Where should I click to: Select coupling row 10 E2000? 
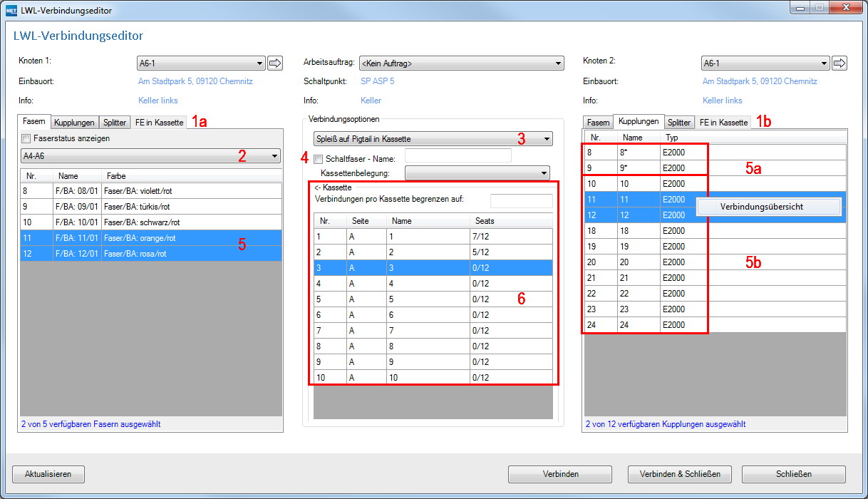pyautogui.click(x=715, y=184)
